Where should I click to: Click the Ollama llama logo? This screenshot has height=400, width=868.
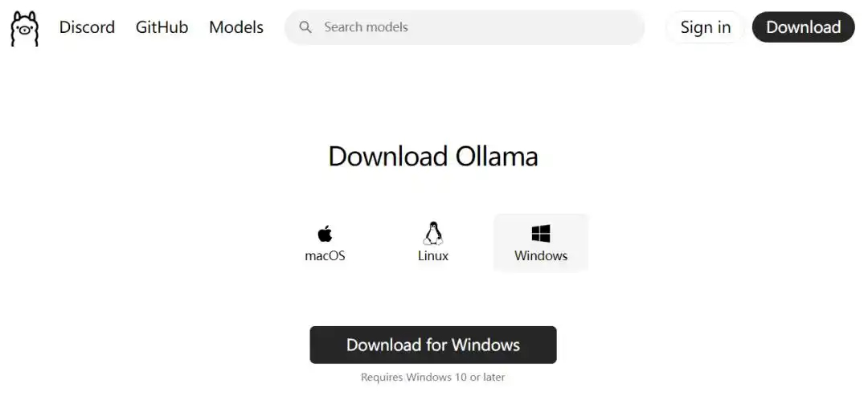pyautogui.click(x=25, y=28)
